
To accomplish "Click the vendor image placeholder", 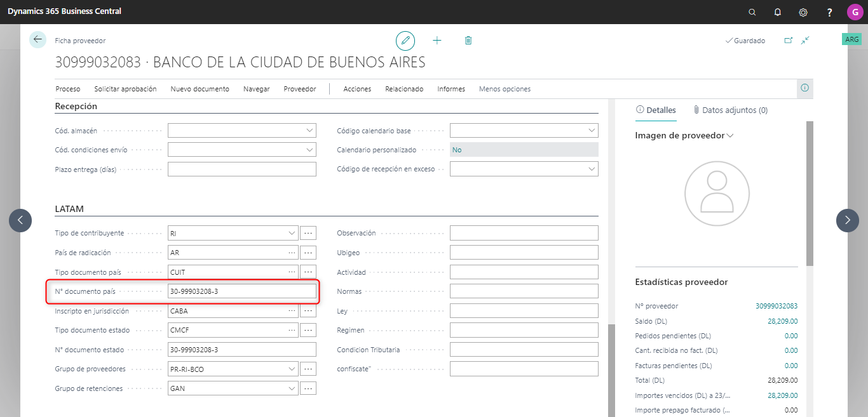I will (x=716, y=194).
